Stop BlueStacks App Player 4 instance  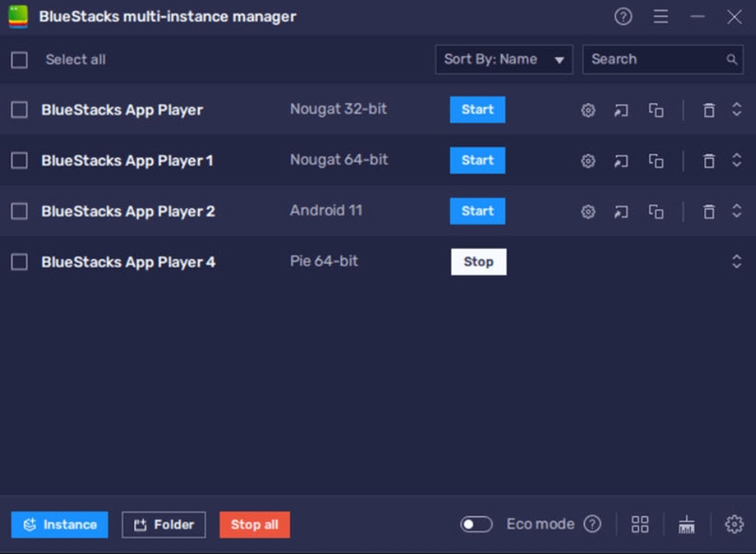coord(478,262)
